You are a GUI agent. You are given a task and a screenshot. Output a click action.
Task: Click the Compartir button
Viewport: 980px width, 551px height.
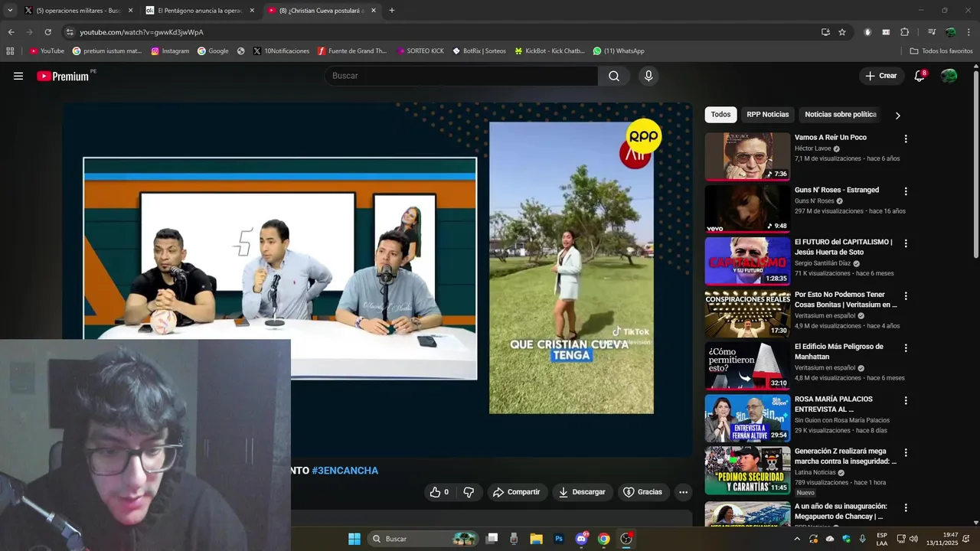pos(517,492)
